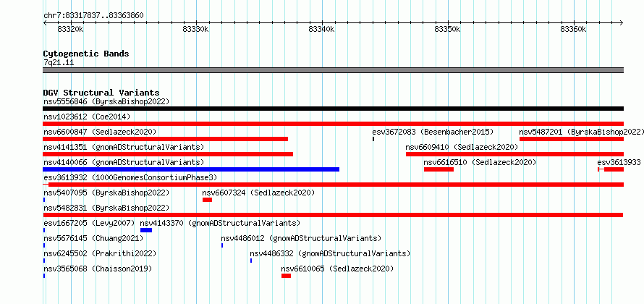This screenshot has height=304, width=644.
Task: Click ruler position 83360k
Action: pos(573,29)
